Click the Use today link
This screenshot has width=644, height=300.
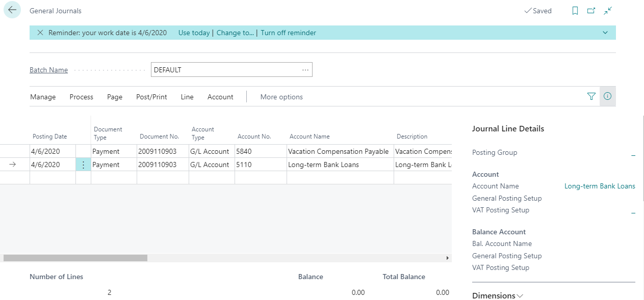tap(194, 32)
